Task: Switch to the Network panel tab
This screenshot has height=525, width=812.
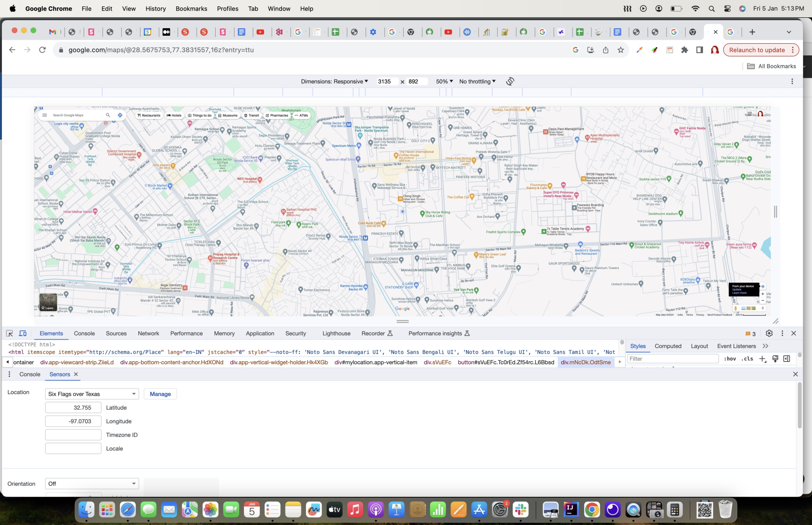Action: (x=148, y=333)
